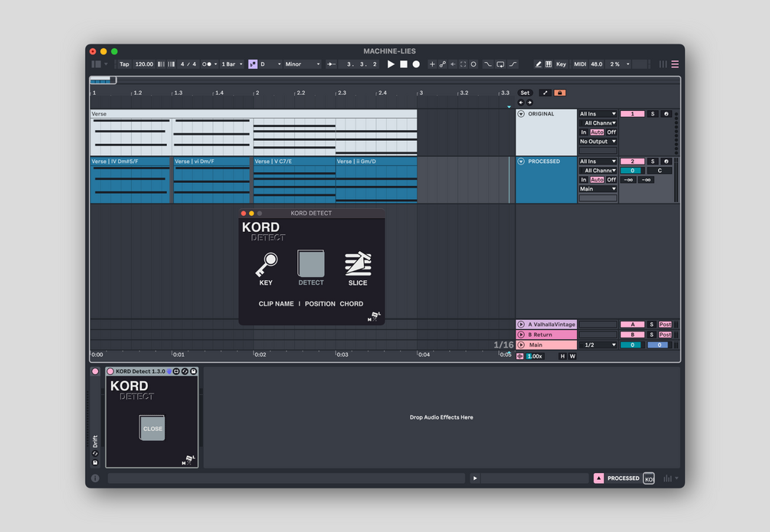Click the MIDI Arrangement Overdub plus icon
This screenshot has width=770, height=532.
coord(432,64)
